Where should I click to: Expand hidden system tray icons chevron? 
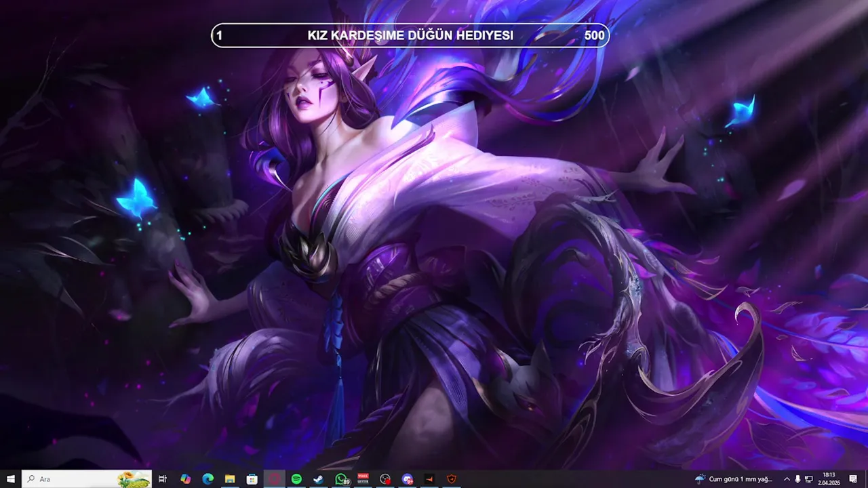787,479
